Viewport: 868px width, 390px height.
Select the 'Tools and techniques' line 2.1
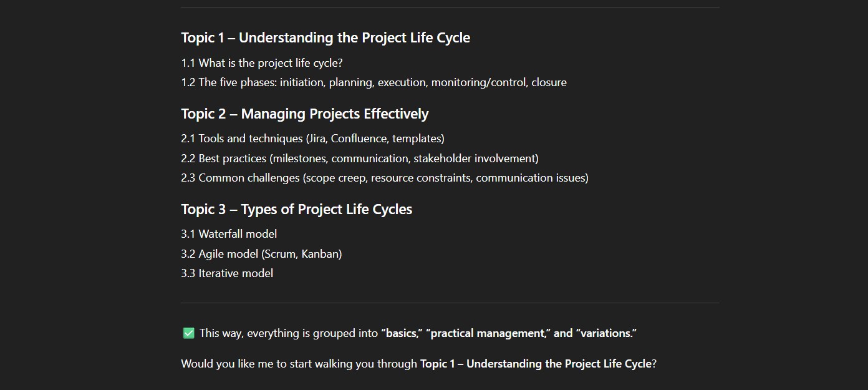tap(312, 139)
